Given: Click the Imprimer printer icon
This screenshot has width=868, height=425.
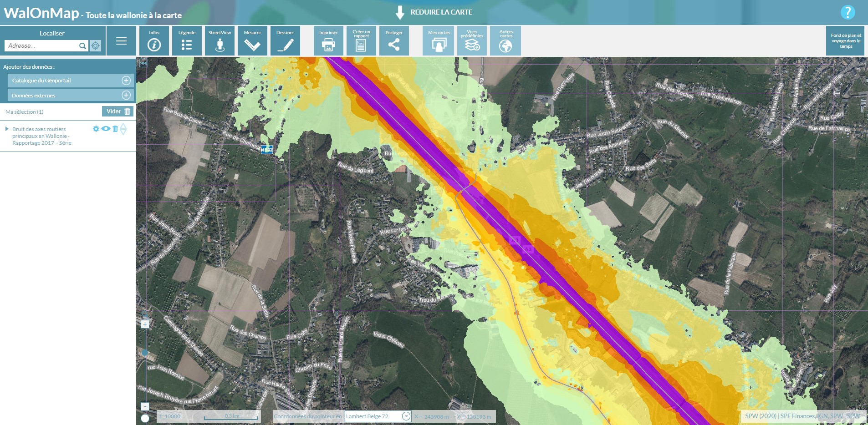Looking at the screenshot, I should 328,41.
